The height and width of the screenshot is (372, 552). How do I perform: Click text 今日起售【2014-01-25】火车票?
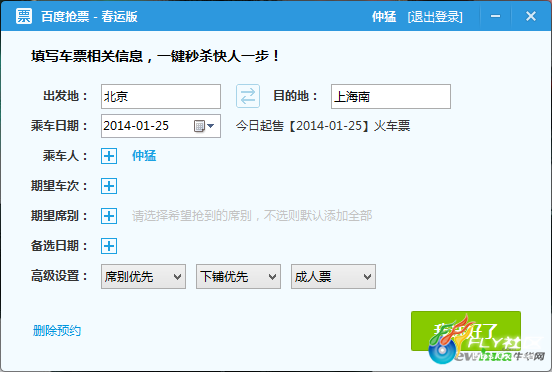[x=323, y=126]
